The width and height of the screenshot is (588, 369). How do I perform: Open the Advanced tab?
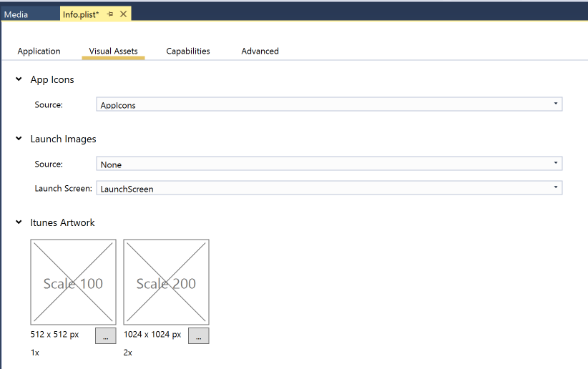pos(260,51)
